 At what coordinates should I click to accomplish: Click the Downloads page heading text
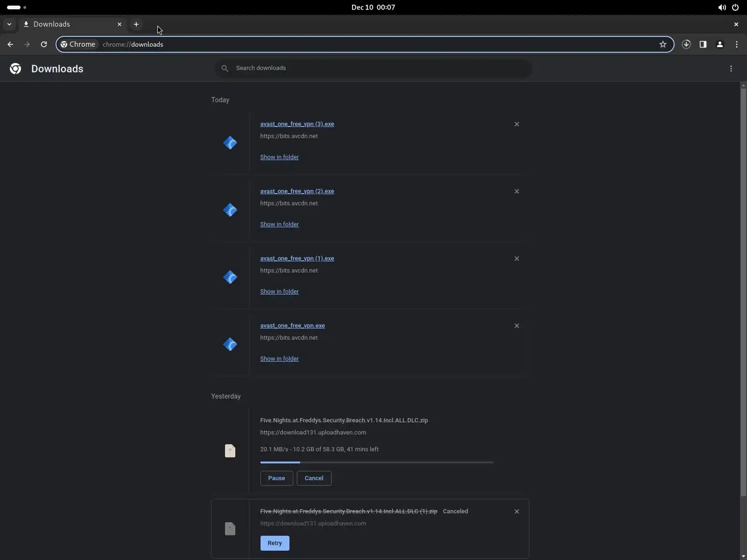pos(57,69)
